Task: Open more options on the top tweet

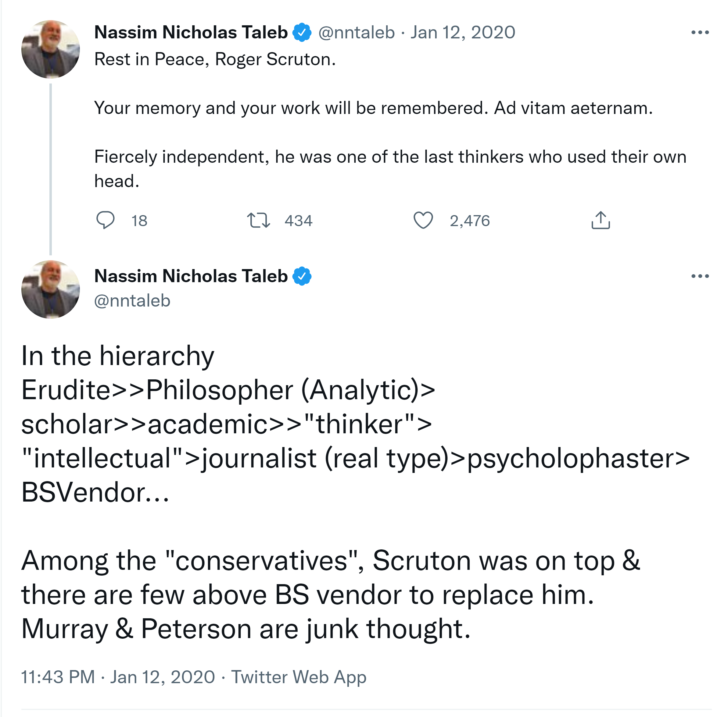Action: (700, 33)
